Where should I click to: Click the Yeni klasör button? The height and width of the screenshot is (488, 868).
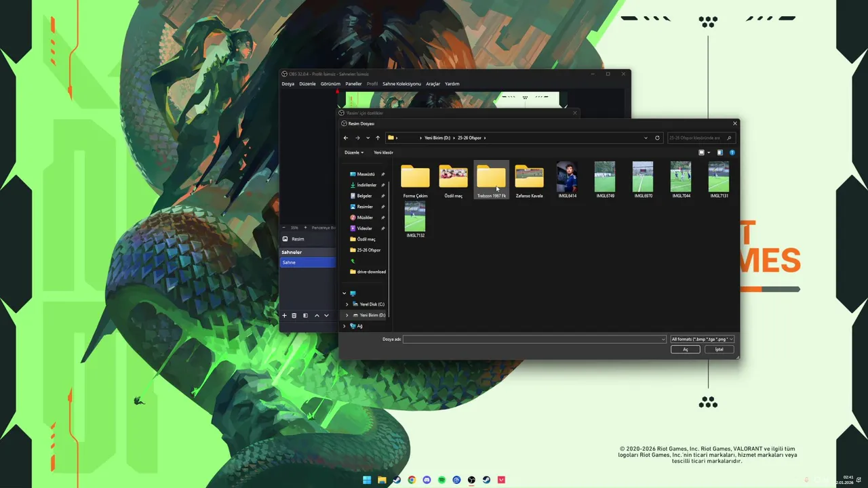(x=383, y=152)
